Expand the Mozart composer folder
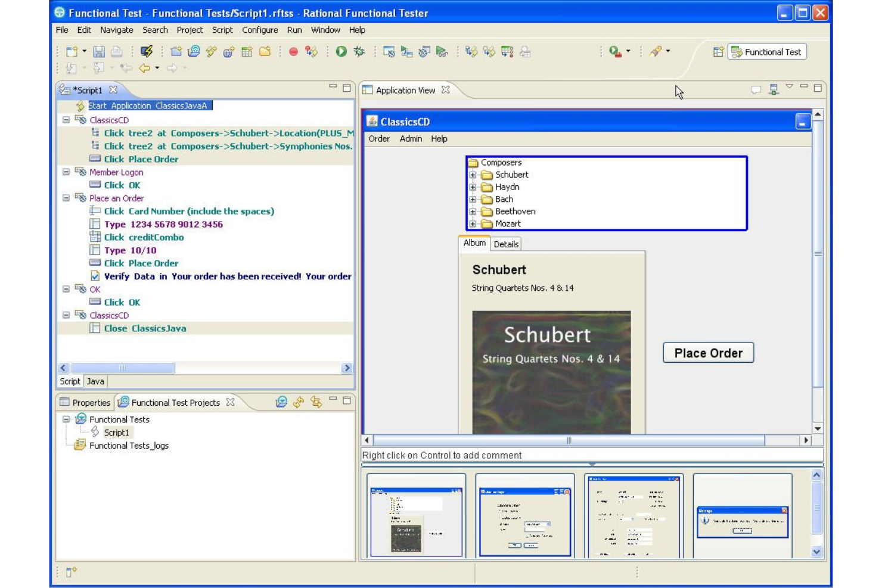The image size is (882, 588). coord(473,224)
